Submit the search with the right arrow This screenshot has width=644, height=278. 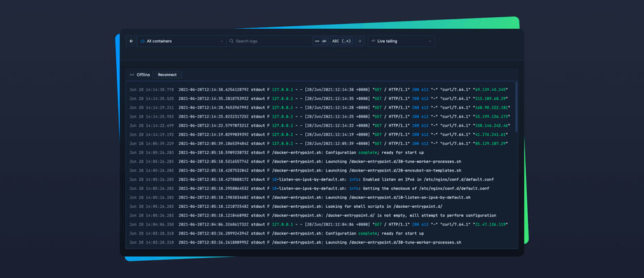pos(359,41)
